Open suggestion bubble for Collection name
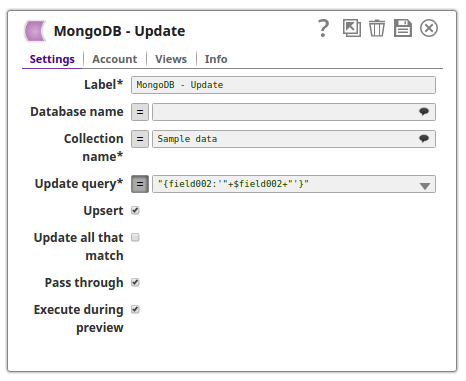 click(424, 139)
